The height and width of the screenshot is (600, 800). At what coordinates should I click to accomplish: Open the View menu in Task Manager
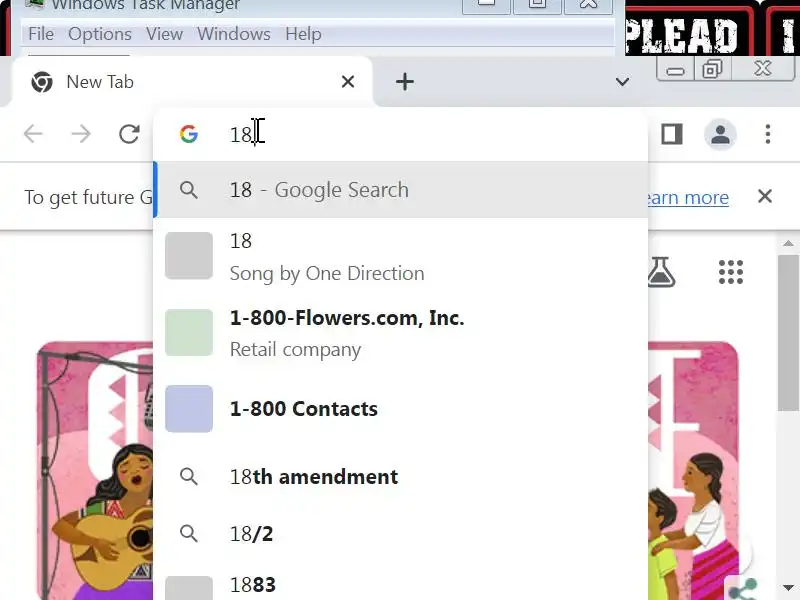click(x=164, y=34)
